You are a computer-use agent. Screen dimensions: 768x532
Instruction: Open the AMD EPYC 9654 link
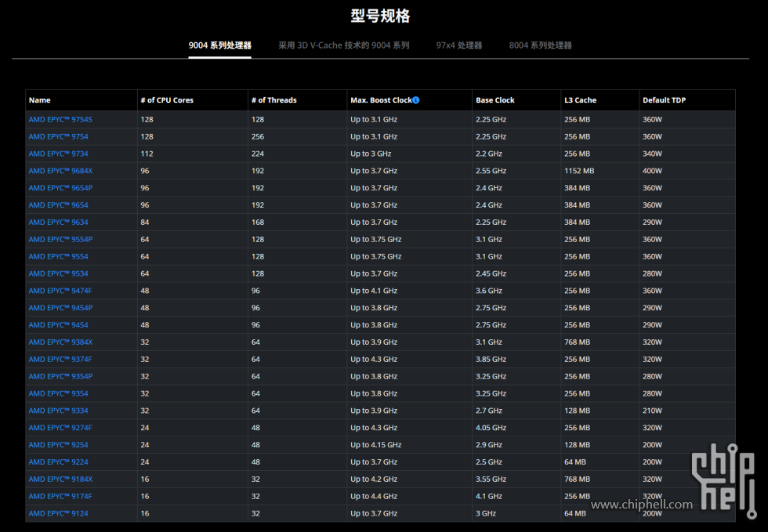coord(58,205)
